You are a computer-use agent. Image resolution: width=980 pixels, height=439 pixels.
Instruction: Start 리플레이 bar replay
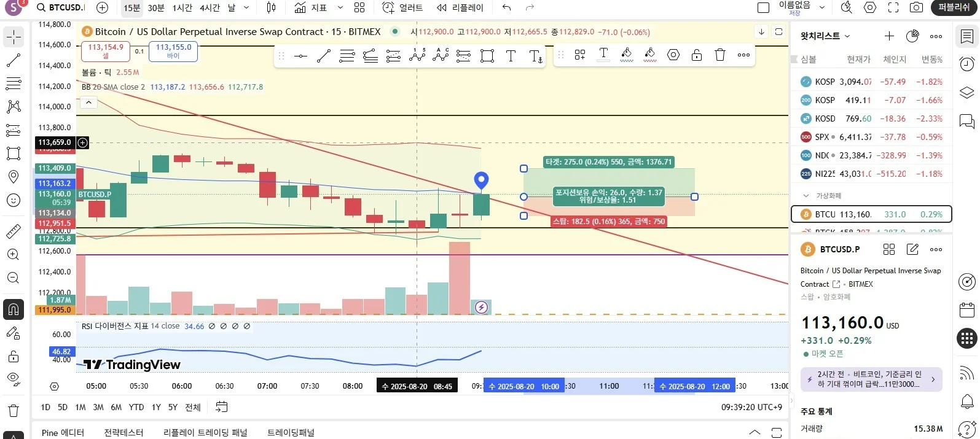460,8
